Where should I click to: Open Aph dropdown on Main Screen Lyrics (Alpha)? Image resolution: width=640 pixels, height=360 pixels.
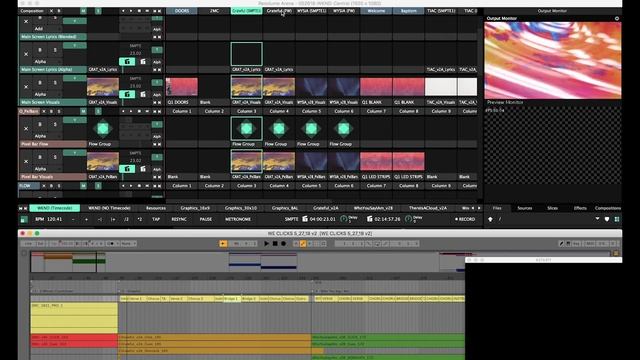click(157, 62)
